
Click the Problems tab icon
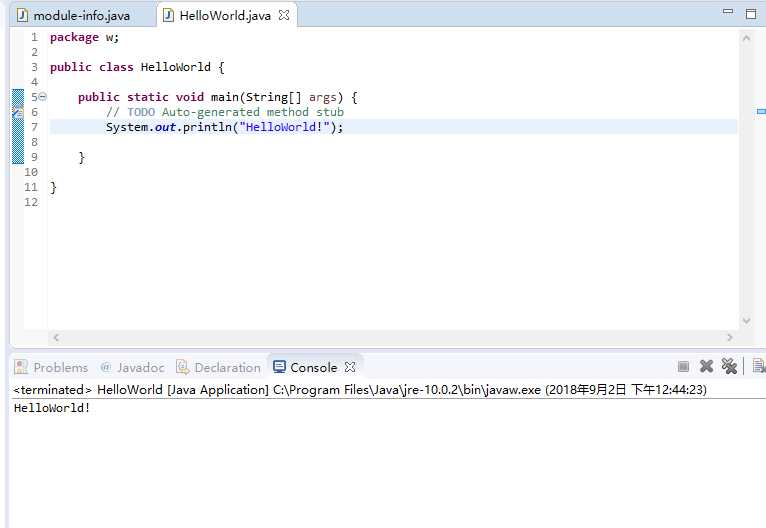(x=21, y=367)
